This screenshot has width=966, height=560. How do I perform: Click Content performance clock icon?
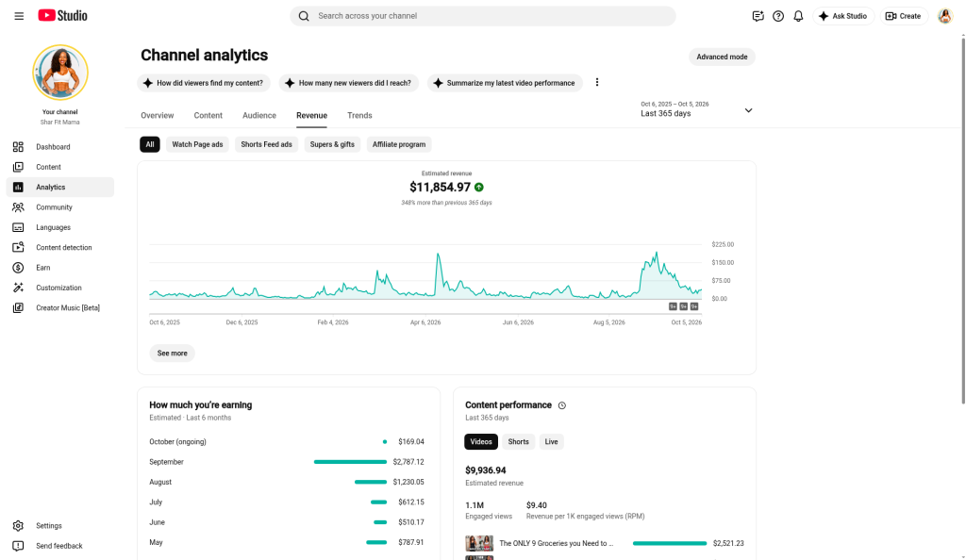pyautogui.click(x=562, y=405)
